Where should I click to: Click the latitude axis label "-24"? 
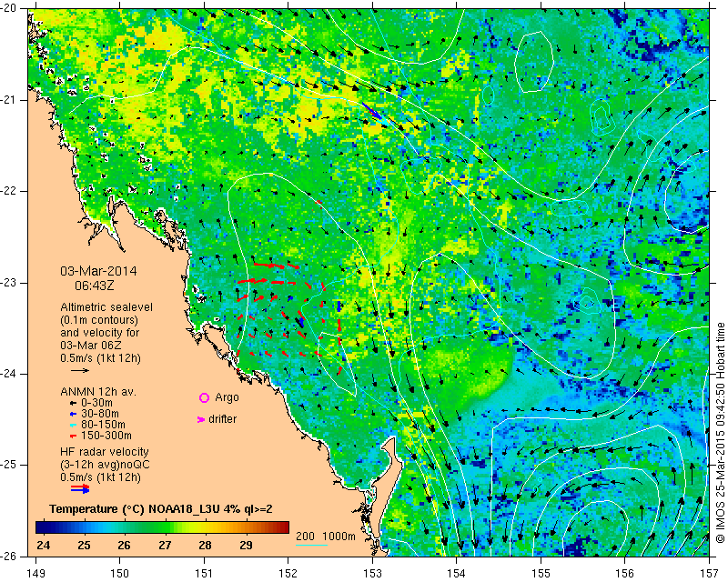(9, 374)
